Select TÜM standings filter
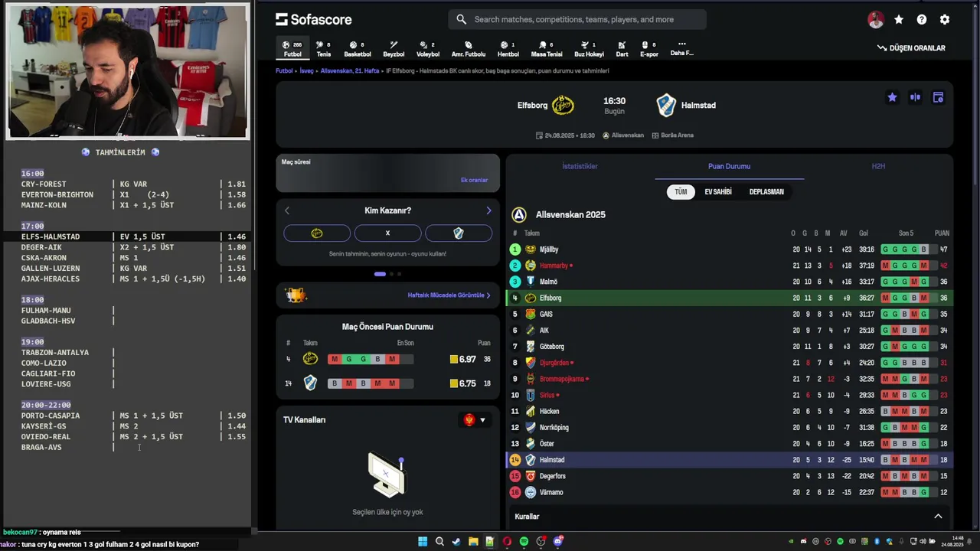The image size is (980, 551). tap(681, 192)
